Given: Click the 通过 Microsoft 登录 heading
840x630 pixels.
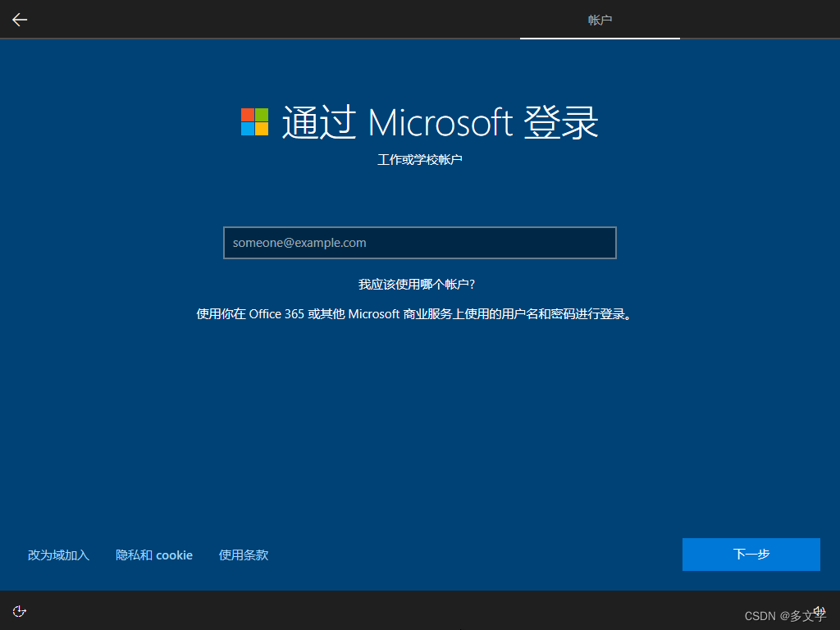Looking at the screenshot, I should [440, 122].
